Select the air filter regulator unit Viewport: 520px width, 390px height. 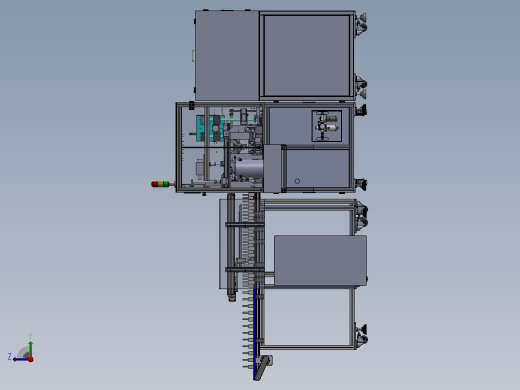pos(327,126)
